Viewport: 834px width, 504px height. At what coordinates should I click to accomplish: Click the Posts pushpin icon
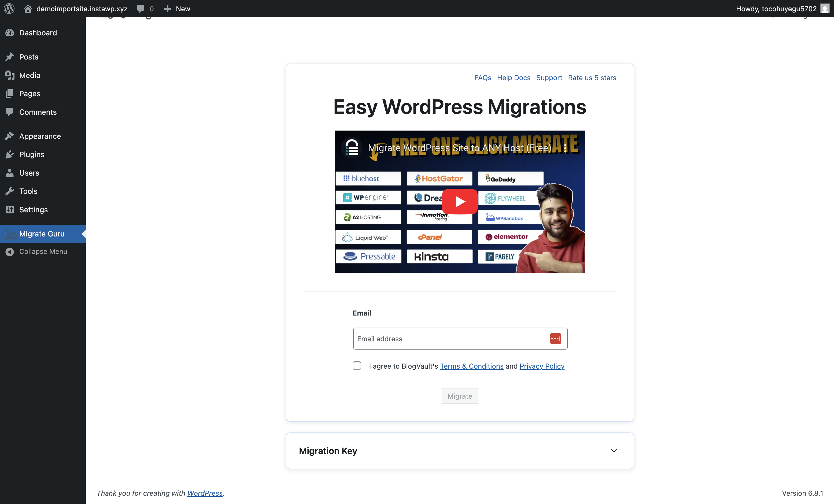(x=10, y=57)
